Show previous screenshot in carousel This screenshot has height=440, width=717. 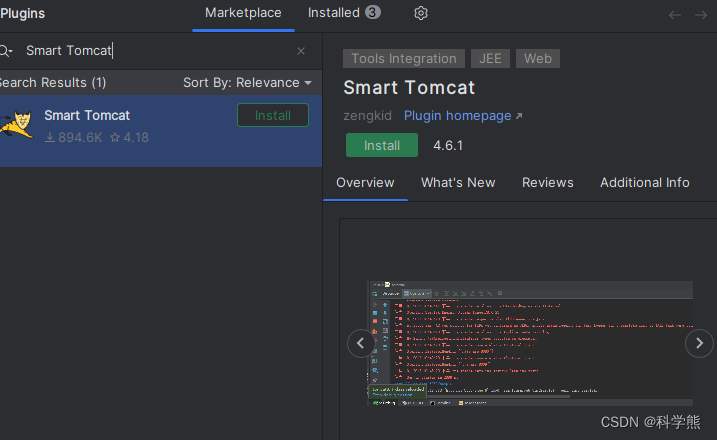tap(361, 343)
